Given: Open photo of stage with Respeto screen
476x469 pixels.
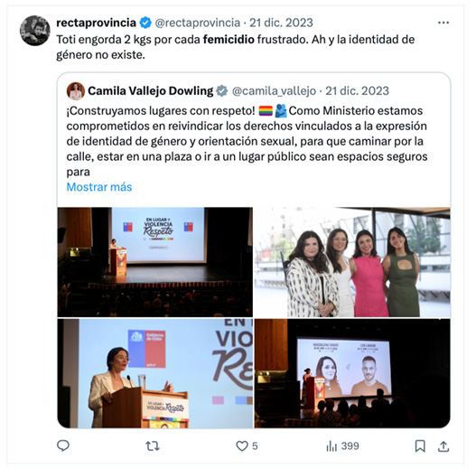Looking at the screenshot, I should (x=154, y=262).
